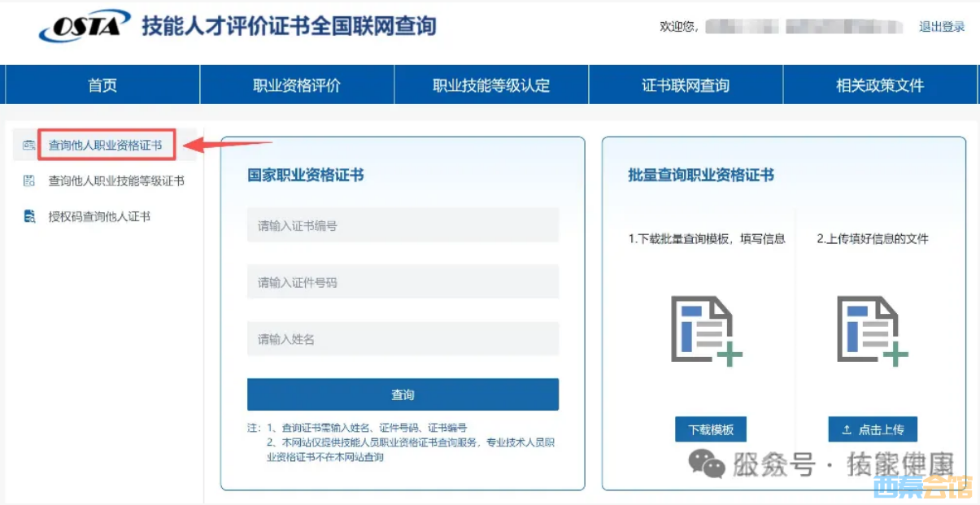Click the 退出登录 link
This screenshot has height=505, width=980.
(941, 27)
